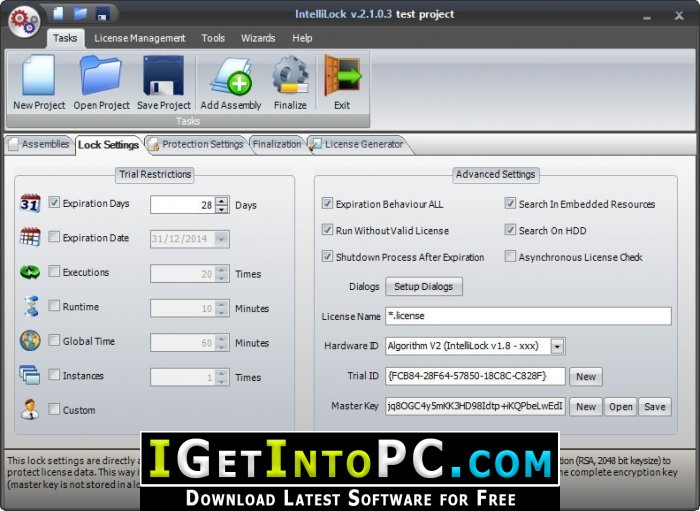The image size is (700, 511).
Task: Disable the Expiration Days checkbox
Action: [x=54, y=202]
